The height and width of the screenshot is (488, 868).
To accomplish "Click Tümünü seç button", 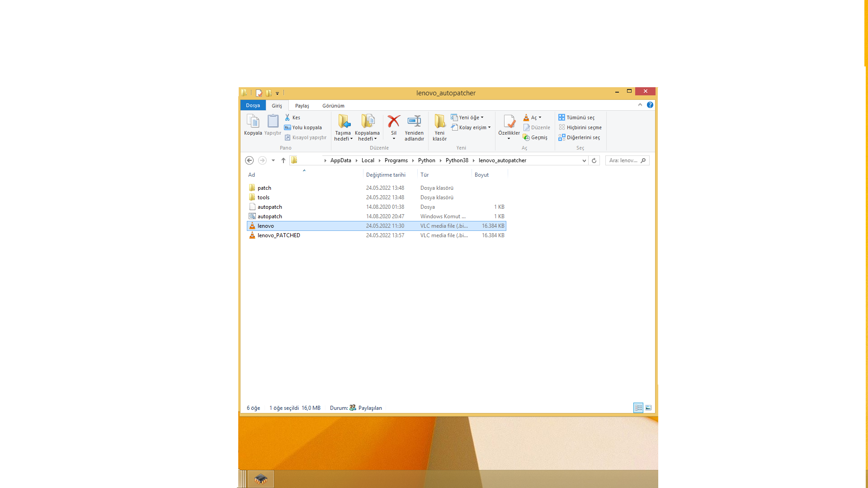I will point(576,117).
